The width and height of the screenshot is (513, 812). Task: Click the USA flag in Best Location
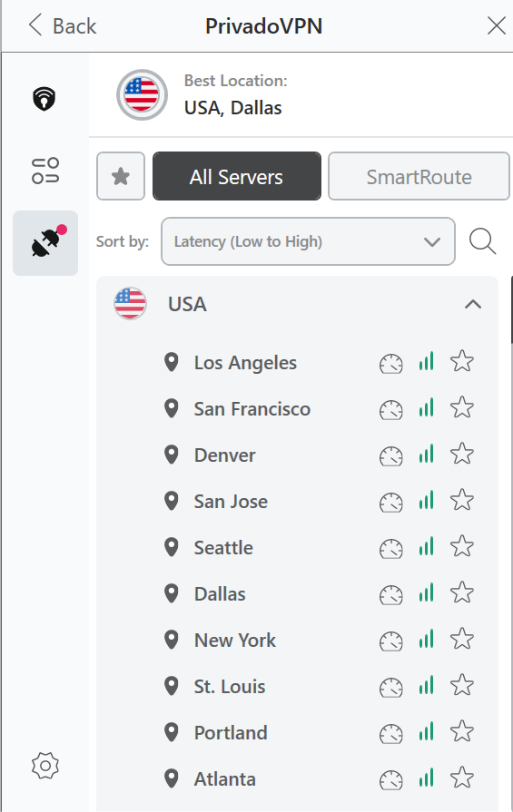tap(142, 94)
